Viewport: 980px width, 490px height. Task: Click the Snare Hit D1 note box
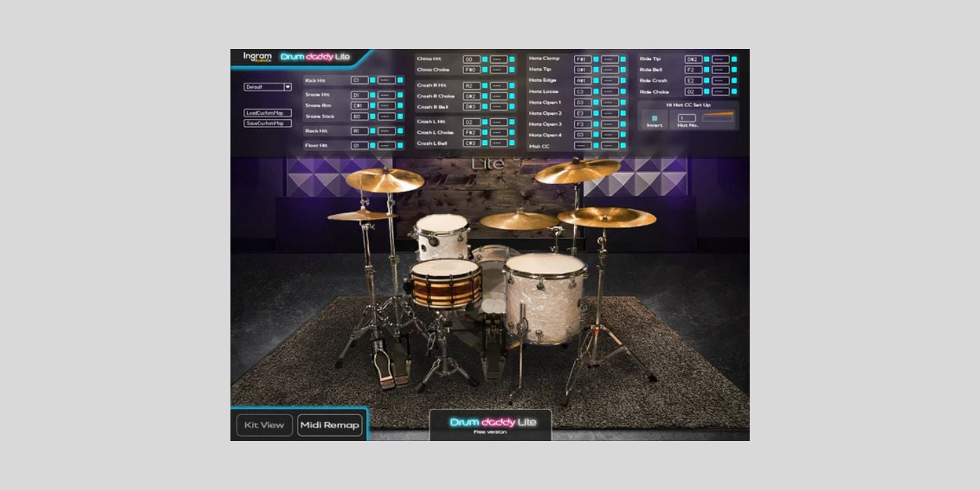[x=359, y=94]
